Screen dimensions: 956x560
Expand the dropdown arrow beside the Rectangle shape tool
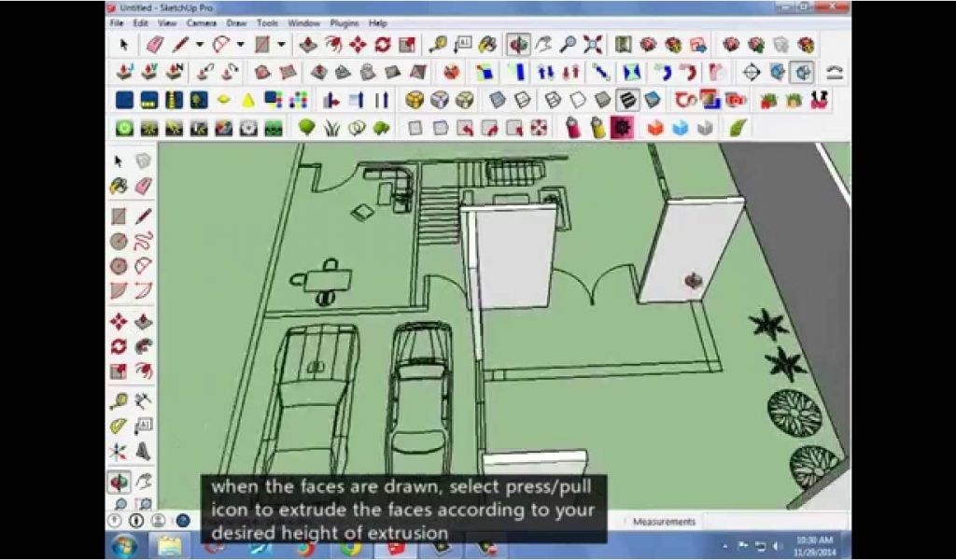(x=281, y=44)
